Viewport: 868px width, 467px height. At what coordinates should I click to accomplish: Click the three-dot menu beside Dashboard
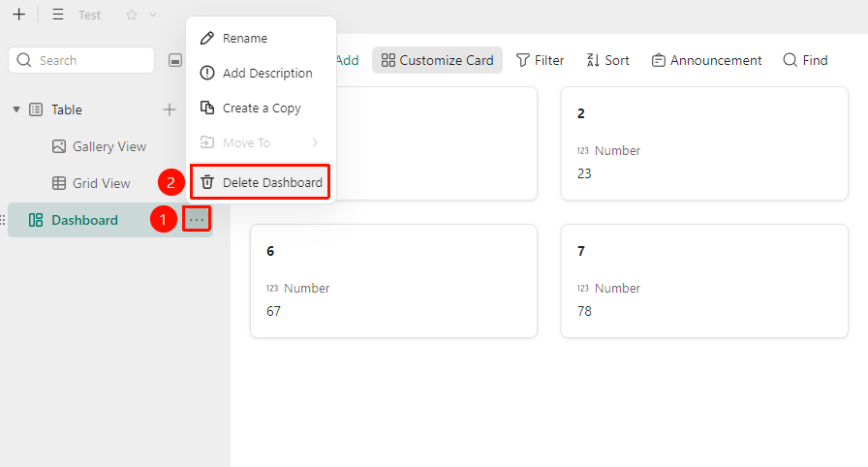pos(197,220)
